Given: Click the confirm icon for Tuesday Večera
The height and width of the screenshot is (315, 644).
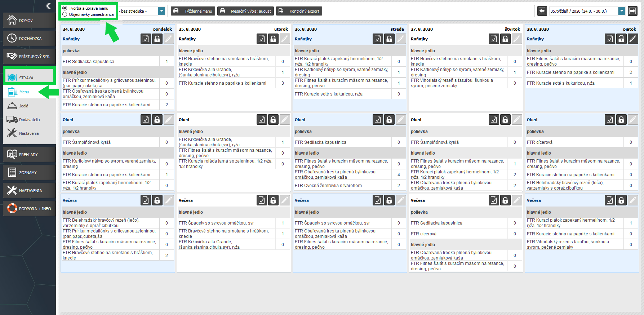Looking at the screenshot, I should tap(262, 200).
